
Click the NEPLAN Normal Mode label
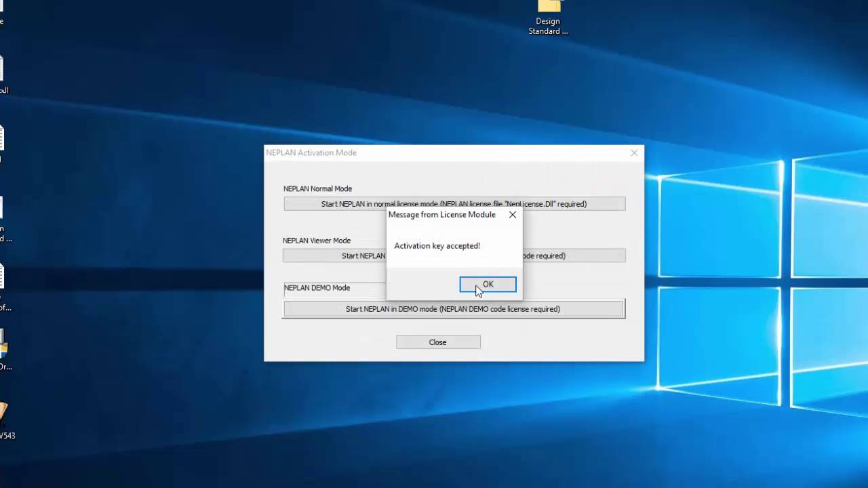coord(317,189)
